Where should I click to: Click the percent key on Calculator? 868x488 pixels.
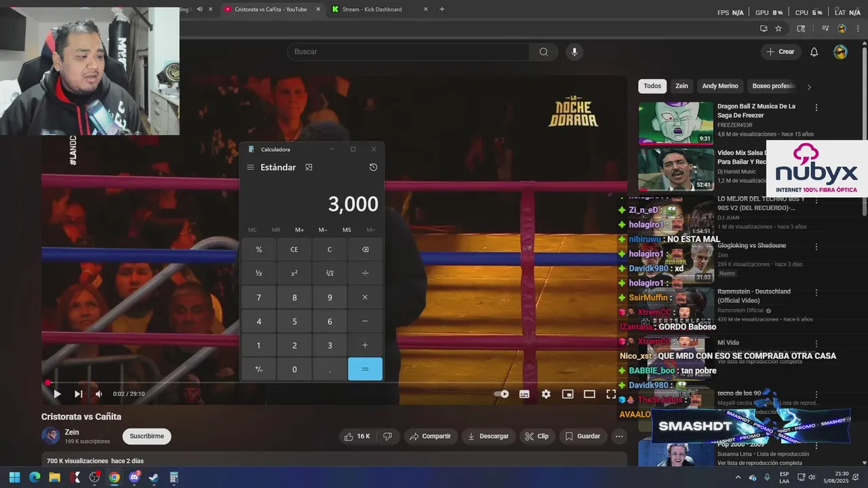point(258,249)
